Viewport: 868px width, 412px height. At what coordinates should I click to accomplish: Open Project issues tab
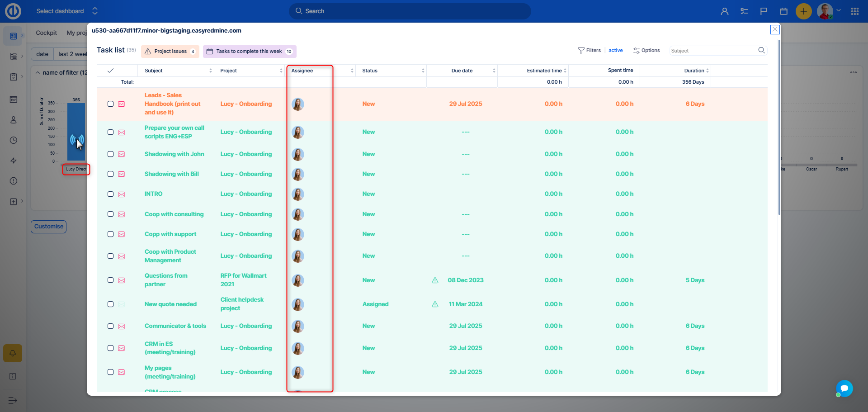170,51
